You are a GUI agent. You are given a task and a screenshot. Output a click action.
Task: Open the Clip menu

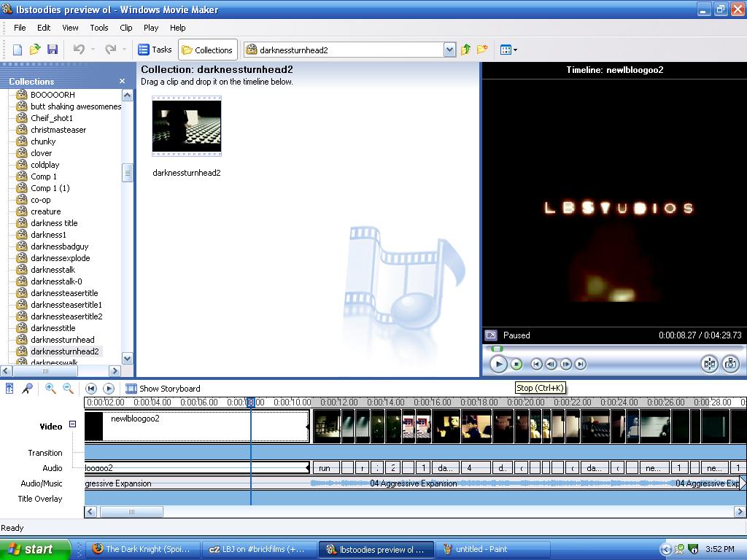pyautogui.click(x=125, y=28)
